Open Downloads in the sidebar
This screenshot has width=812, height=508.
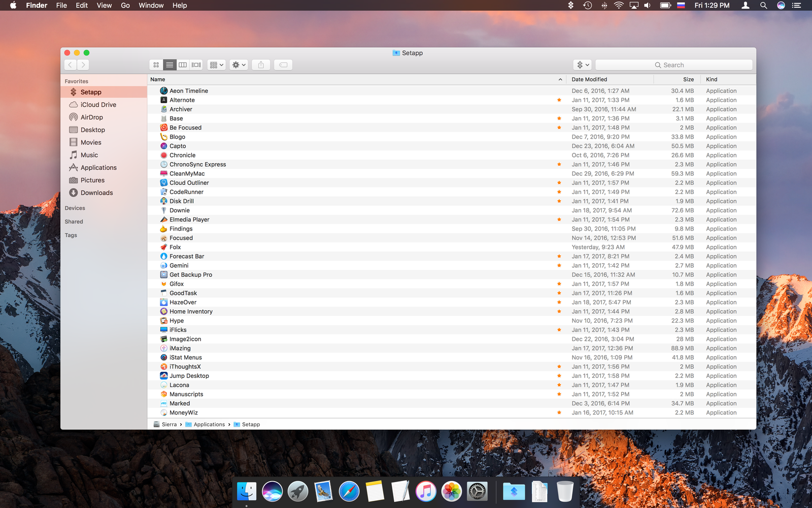pyautogui.click(x=104, y=193)
